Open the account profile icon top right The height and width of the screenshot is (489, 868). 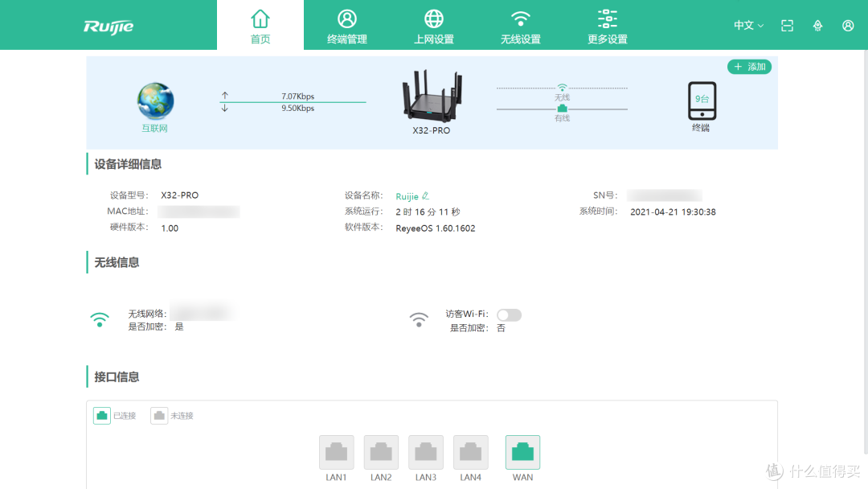(848, 25)
